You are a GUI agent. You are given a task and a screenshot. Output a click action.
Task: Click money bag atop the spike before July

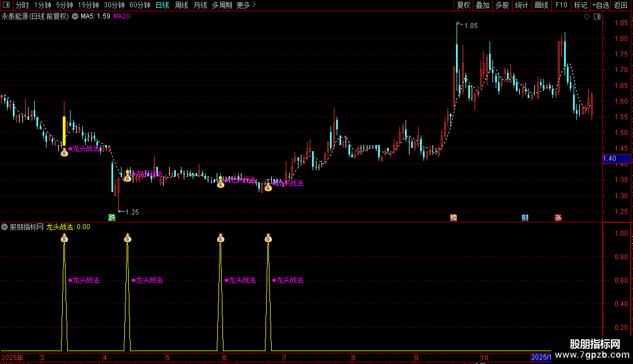click(268, 237)
